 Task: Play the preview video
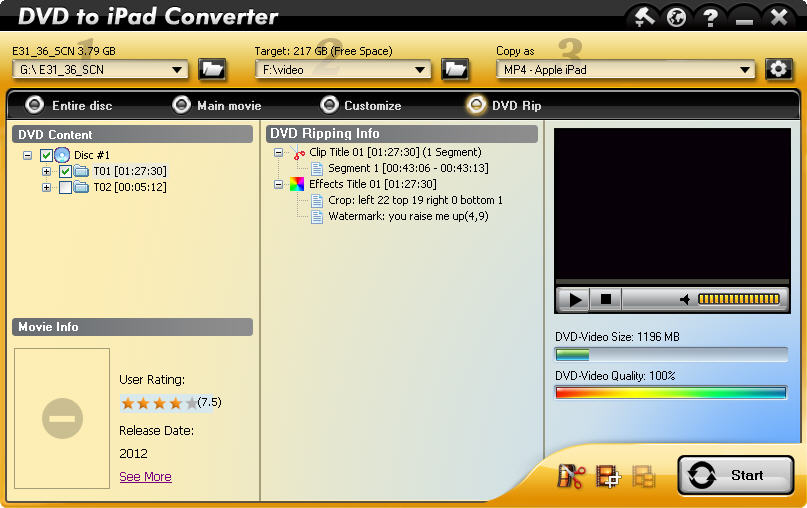coord(575,299)
